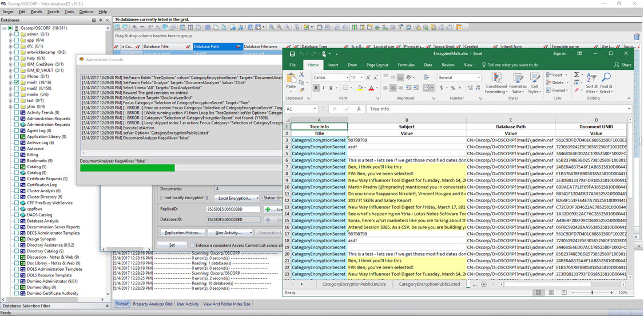Viewport: 644px width, 316px height.
Task: Open the User Activity dropdown button
Action: 229,232
